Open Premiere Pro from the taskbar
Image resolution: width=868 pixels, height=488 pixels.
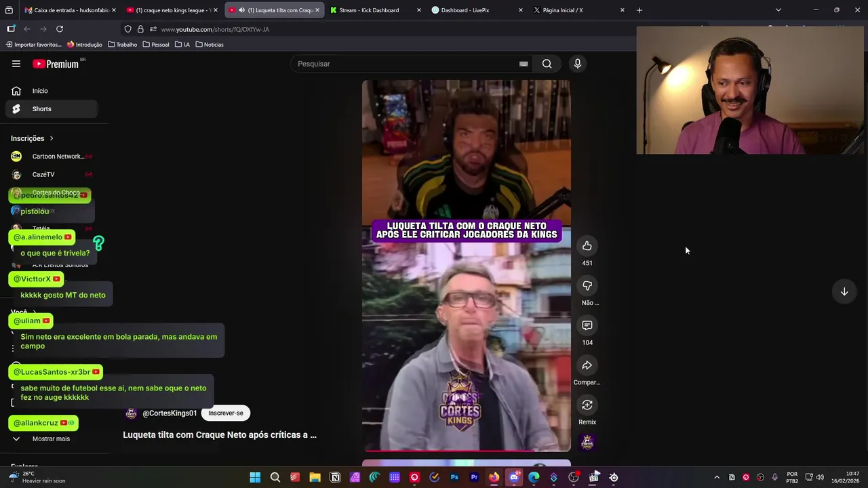pyautogui.click(x=474, y=478)
